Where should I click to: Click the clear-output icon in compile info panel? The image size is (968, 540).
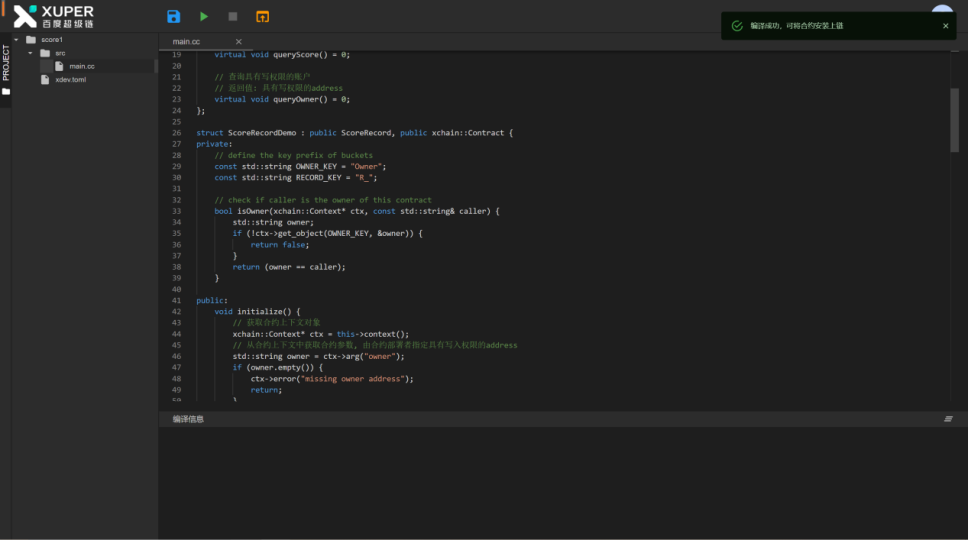pyautogui.click(x=948, y=419)
